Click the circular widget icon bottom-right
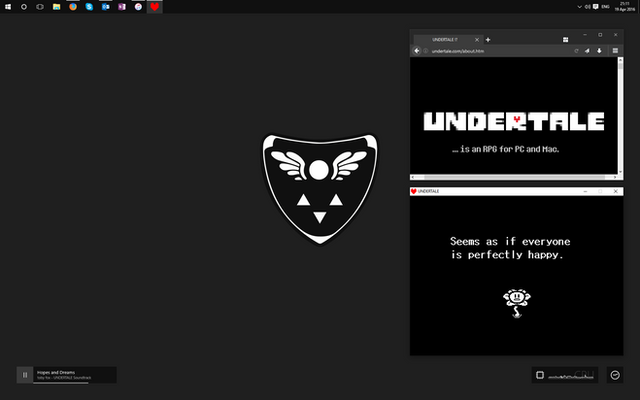 [615, 375]
